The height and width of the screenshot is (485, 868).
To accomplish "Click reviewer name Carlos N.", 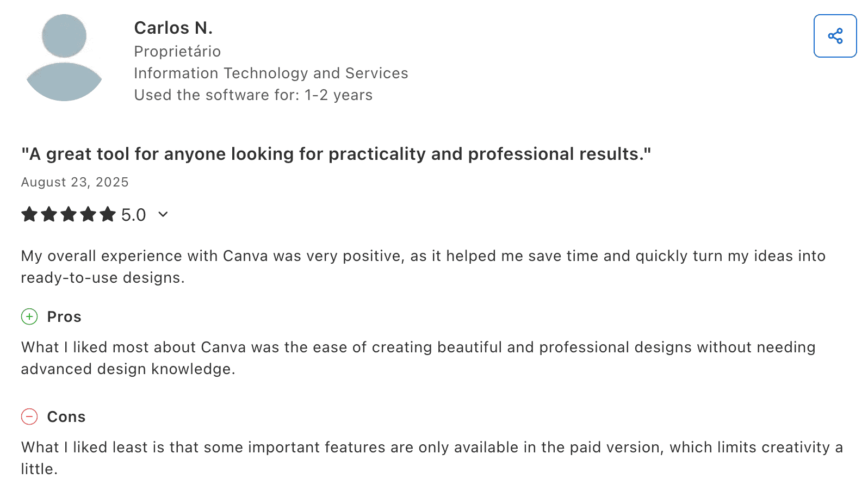I will pyautogui.click(x=173, y=28).
